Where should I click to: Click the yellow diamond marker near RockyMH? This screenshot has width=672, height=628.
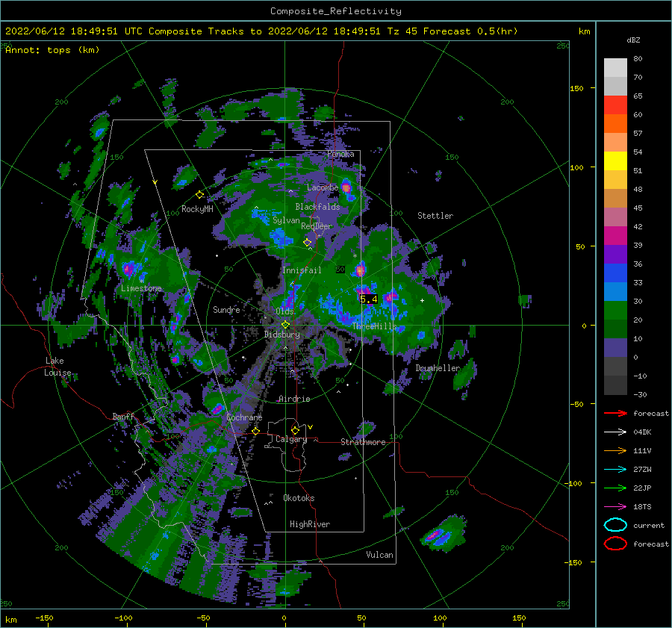(199, 195)
